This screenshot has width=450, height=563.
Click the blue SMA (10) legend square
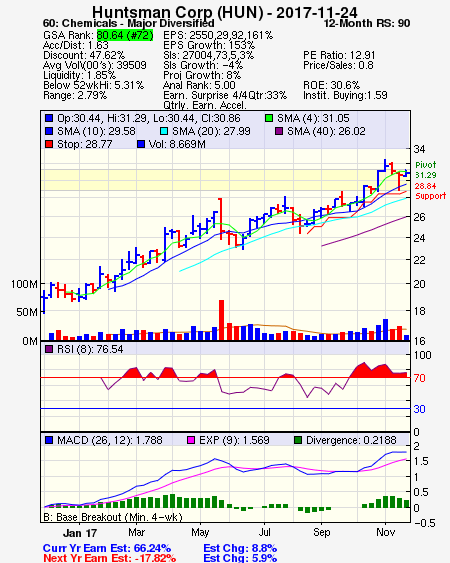coord(49,131)
